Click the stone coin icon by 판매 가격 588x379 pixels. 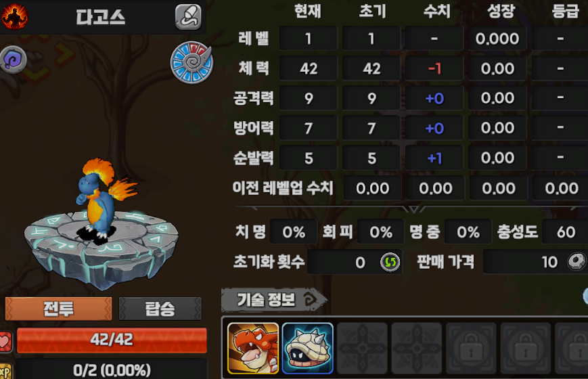[x=576, y=261]
